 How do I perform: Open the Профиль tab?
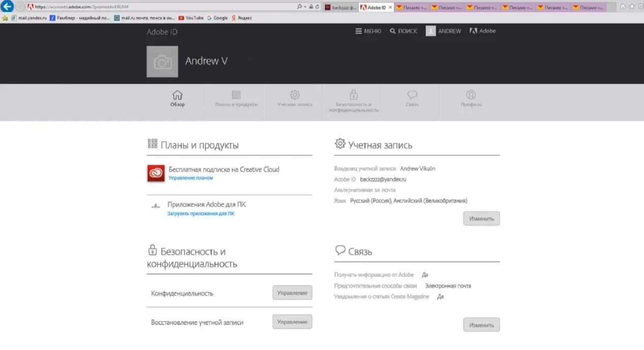click(471, 99)
